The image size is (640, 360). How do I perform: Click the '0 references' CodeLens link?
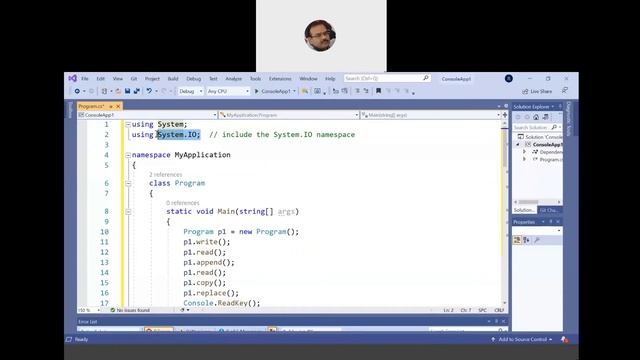click(x=182, y=203)
